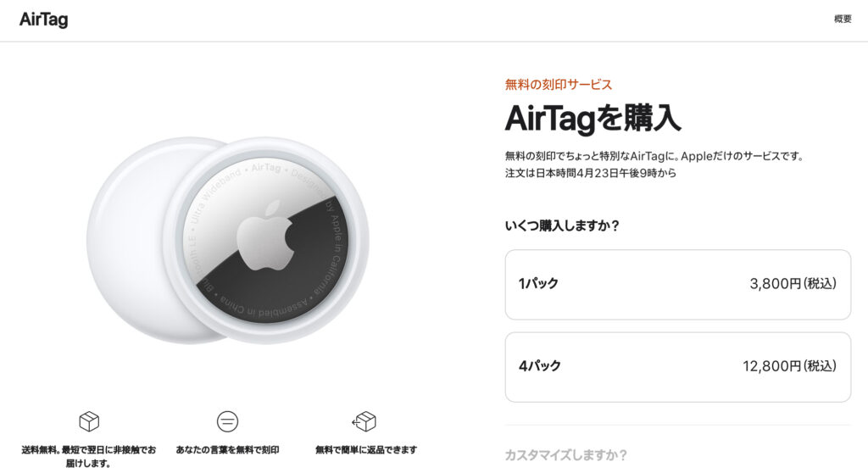This screenshot has width=868, height=473.
Task: Click the あなたの言葉を無料で刻印 caption
Action: pos(227,450)
